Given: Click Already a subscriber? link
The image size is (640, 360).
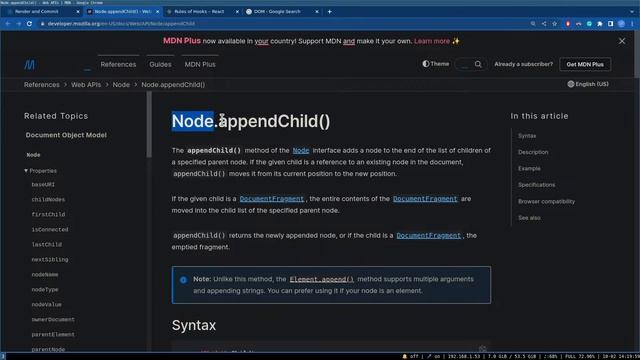Looking at the screenshot, I should (x=523, y=64).
